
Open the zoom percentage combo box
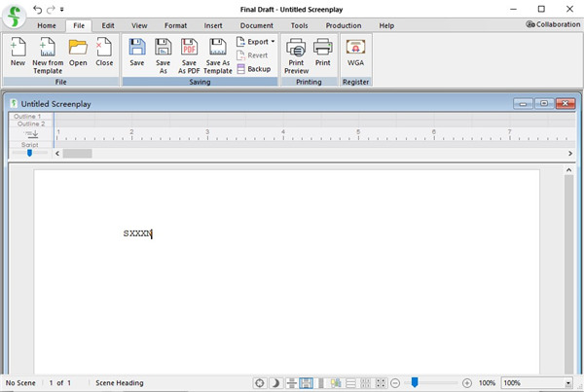pos(537,383)
